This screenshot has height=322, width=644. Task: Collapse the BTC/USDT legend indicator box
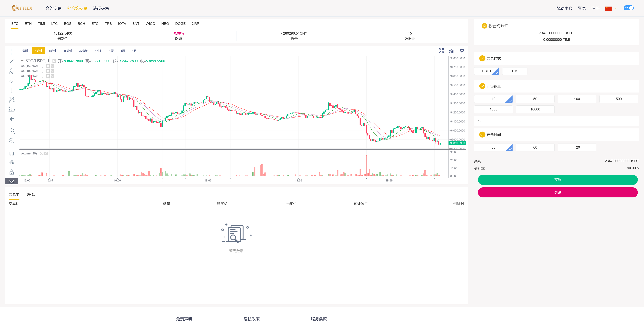(x=22, y=61)
